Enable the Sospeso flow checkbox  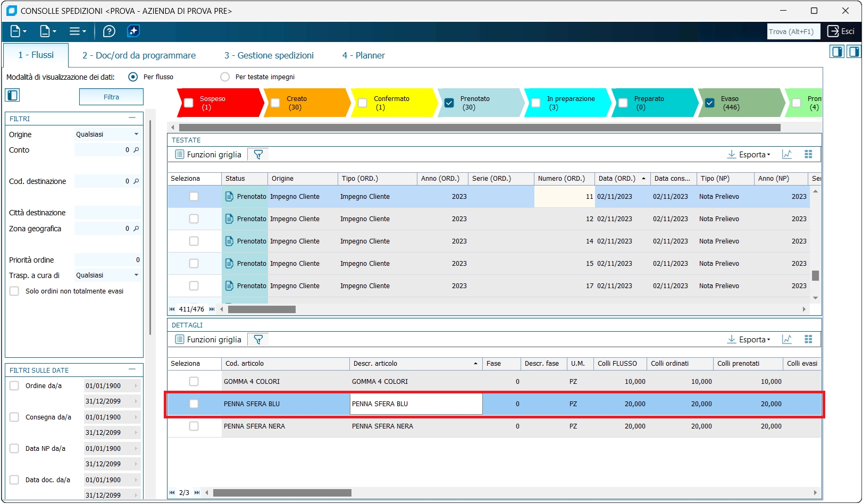coord(189,103)
